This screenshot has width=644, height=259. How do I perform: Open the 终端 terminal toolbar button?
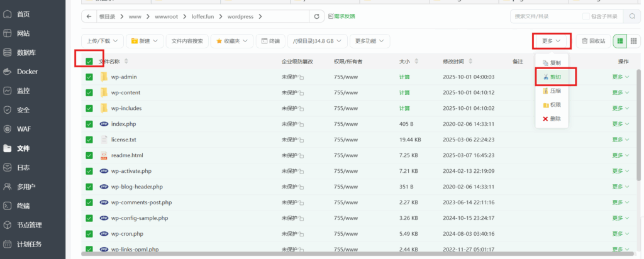coord(270,41)
